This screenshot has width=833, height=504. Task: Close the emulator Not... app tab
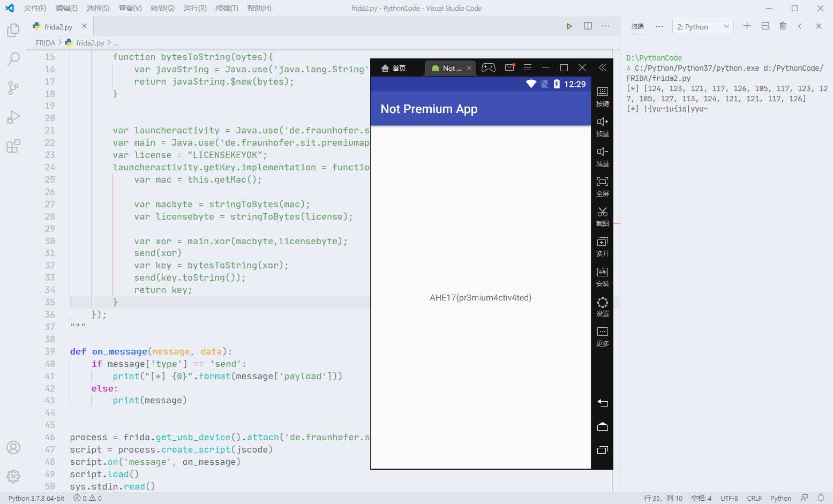(x=469, y=68)
